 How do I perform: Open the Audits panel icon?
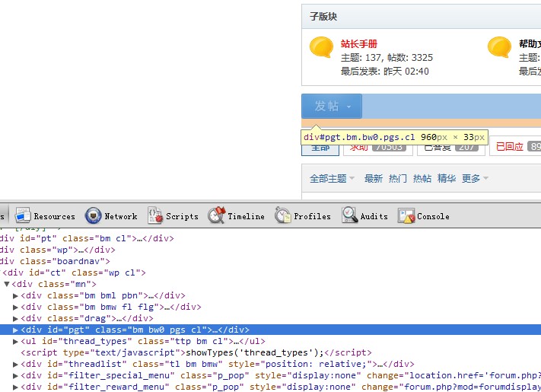coord(349,215)
